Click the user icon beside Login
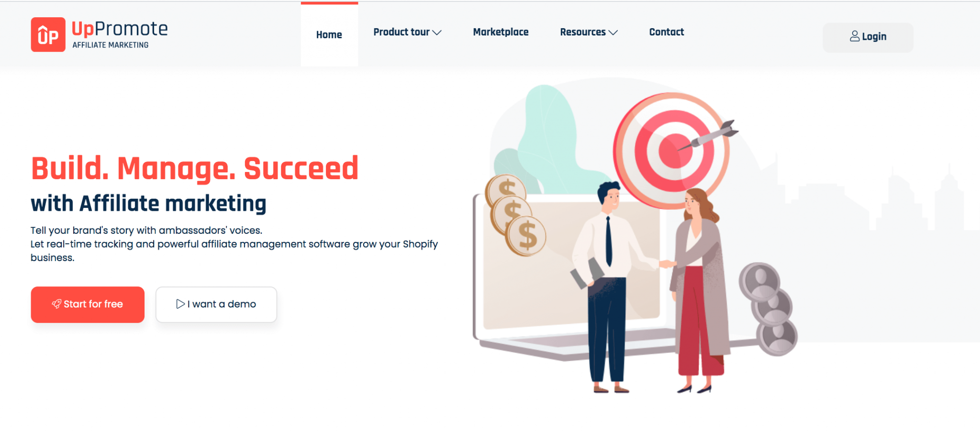This screenshot has width=980, height=433. [x=855, y=36]
